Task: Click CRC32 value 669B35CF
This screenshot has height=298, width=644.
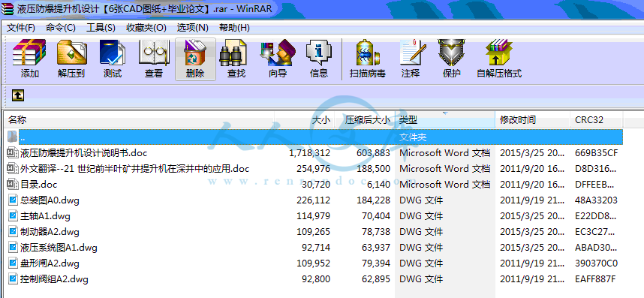Action: point(597,153)
